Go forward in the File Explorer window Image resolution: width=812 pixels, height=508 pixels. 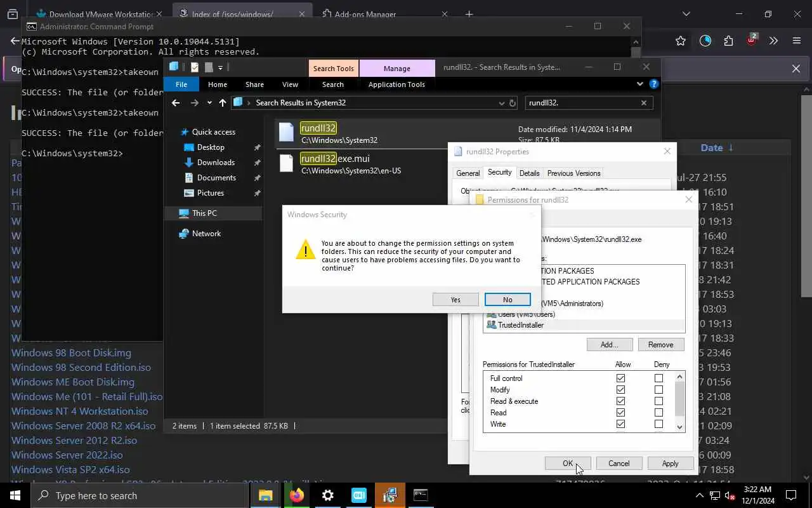click(x=195, y=103)
